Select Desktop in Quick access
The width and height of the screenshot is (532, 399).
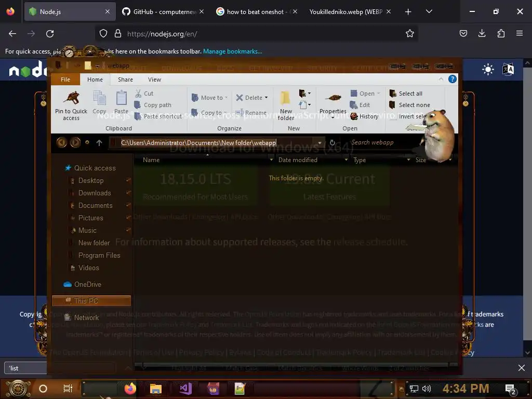coord(90,180)
